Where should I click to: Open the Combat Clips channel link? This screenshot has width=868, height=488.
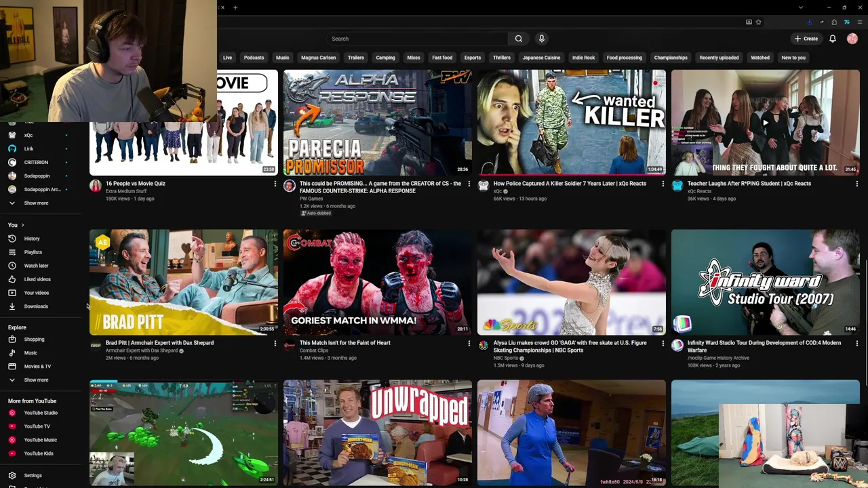tap(314, 350)
